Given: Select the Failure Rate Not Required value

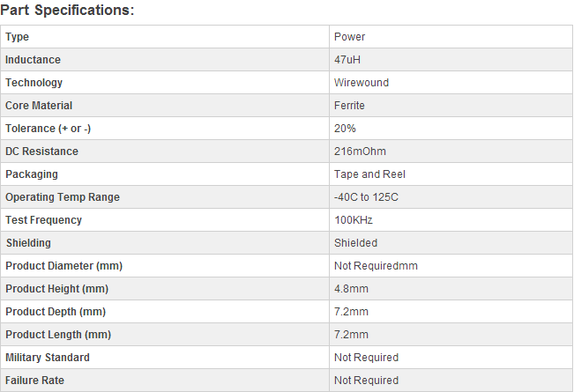Looking at the screenshot, I should tap(366, 381).
